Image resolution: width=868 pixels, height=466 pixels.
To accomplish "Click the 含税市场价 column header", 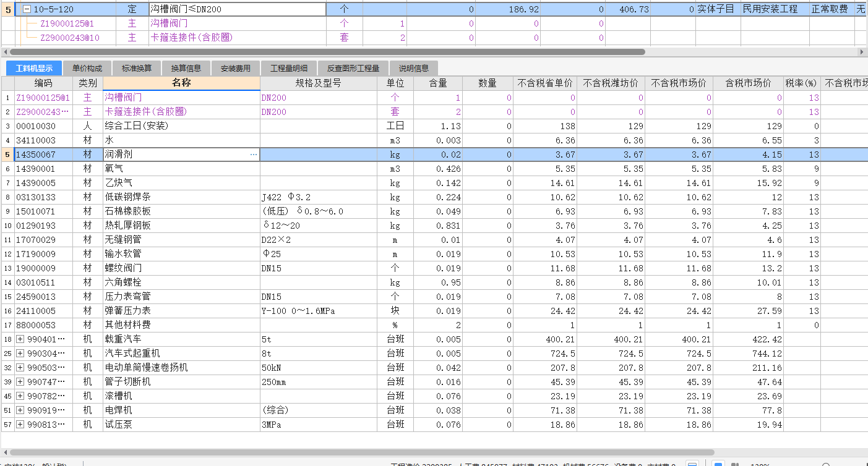I will click(749, 83).
